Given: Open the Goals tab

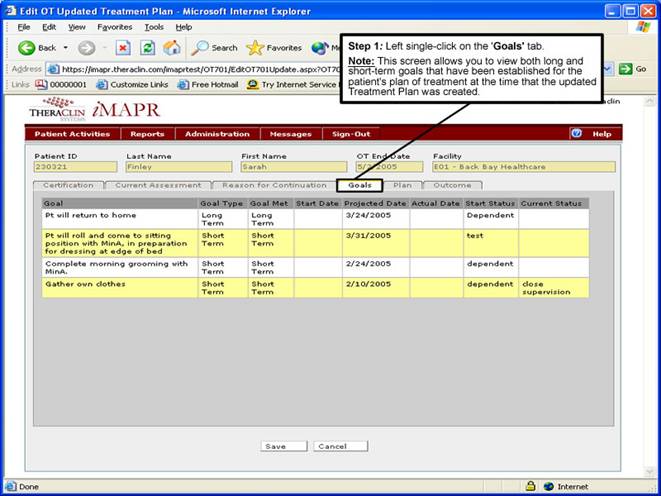Looking at the screenshot, I should (359, 185).
